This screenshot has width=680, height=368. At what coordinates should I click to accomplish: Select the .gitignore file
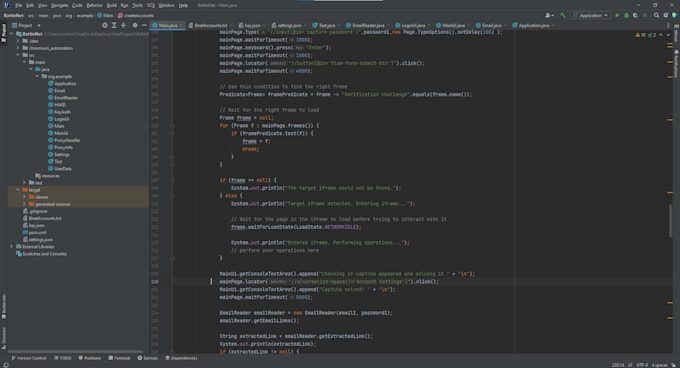[x=38, y=211]
